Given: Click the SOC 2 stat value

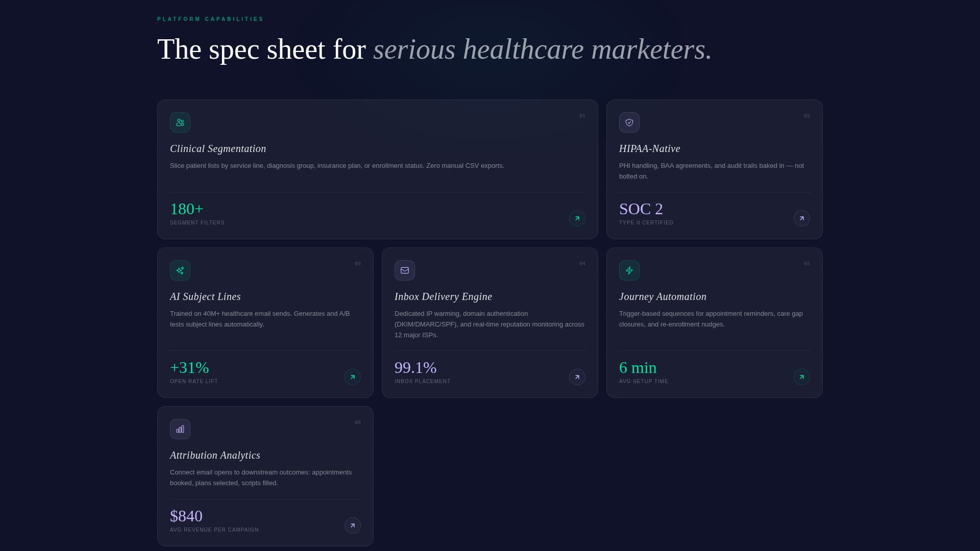Looking at the screenshot, I should 641,209.
